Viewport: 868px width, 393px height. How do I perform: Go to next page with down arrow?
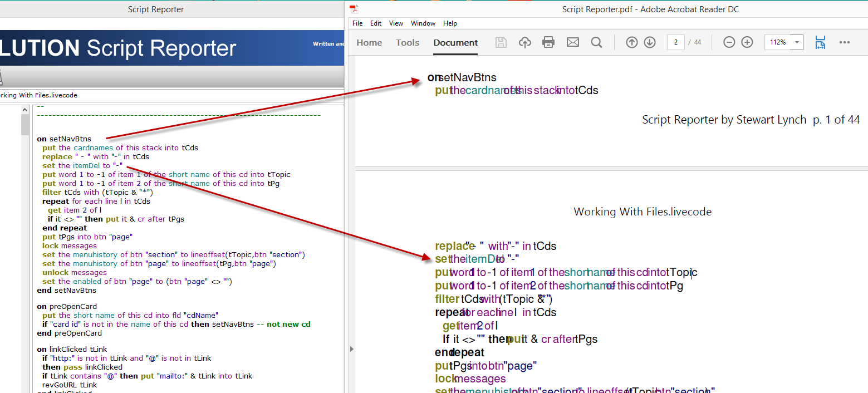pyautogui.click(x=649, y=42)
